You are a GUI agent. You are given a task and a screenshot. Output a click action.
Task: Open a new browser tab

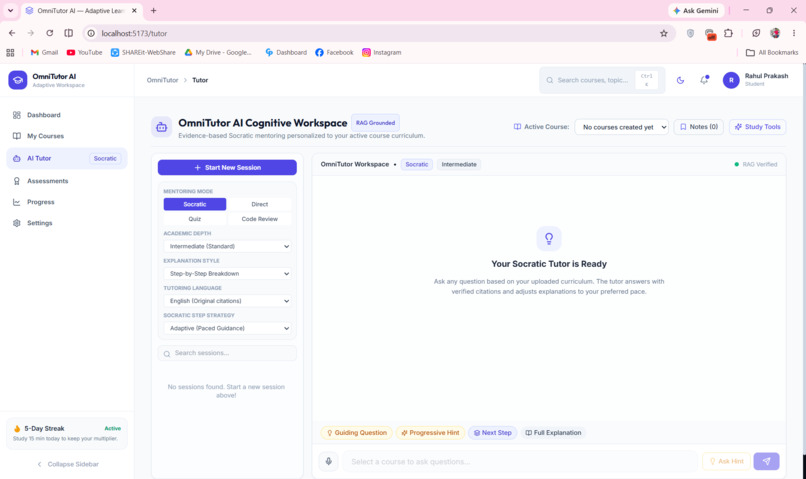(153, 10)
